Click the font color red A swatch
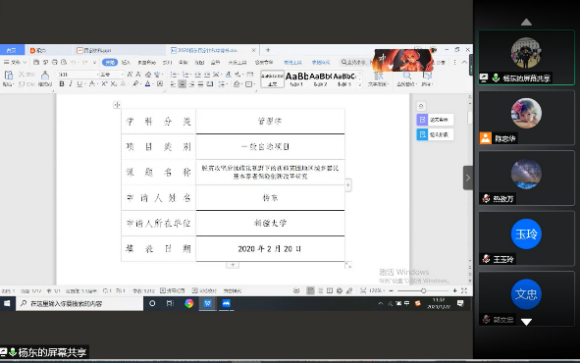The height and width of the screenshot is (363, 580). (148, 84)
